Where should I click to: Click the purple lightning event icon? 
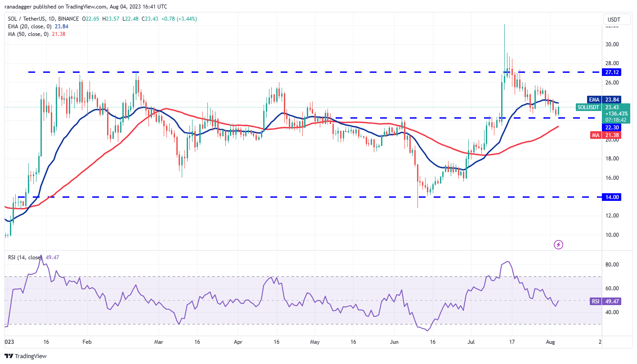(x=558, y=245)
